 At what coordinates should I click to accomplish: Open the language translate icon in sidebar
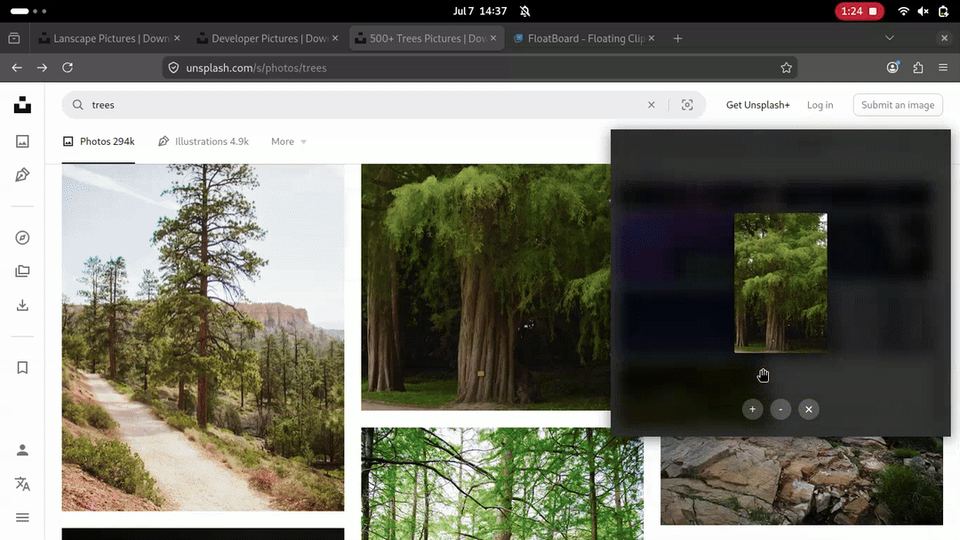tap(23, 484)
